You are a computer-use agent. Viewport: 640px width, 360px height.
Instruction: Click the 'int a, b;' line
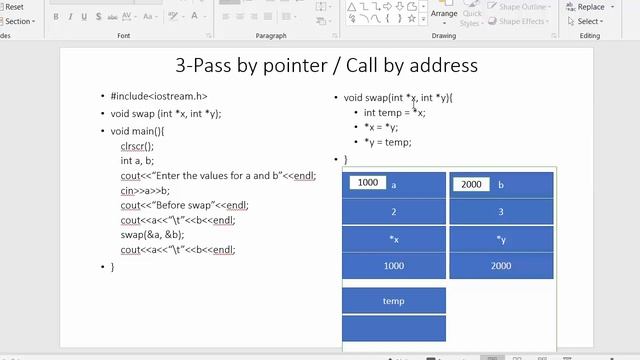137,161
